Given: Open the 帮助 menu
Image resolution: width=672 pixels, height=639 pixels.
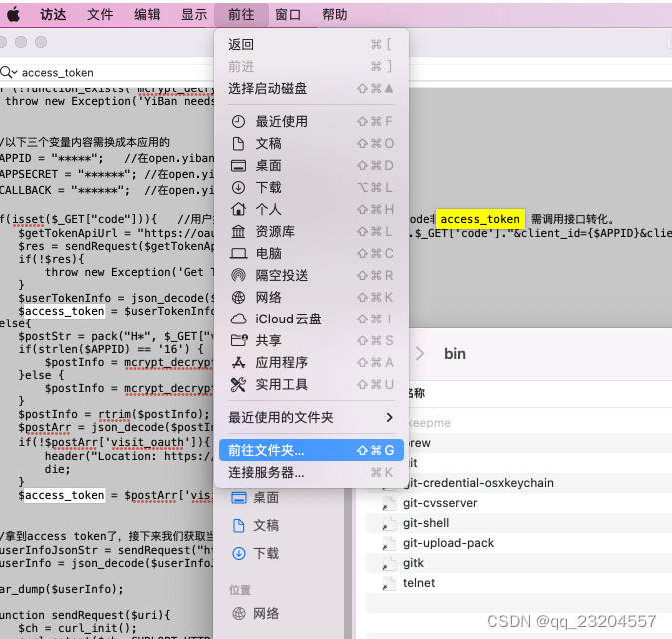Looking at the screenshot, I should click(335, 15).
